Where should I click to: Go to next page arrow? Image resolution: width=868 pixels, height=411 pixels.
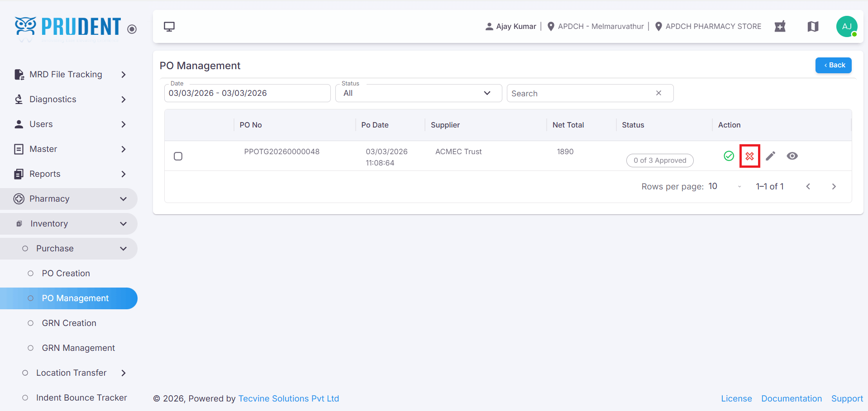pos(834,186)
